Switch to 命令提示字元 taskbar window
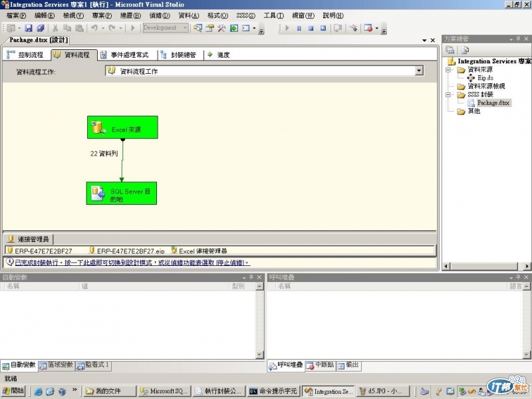Screen dimensions: 532x399 (x=273, y=391)
